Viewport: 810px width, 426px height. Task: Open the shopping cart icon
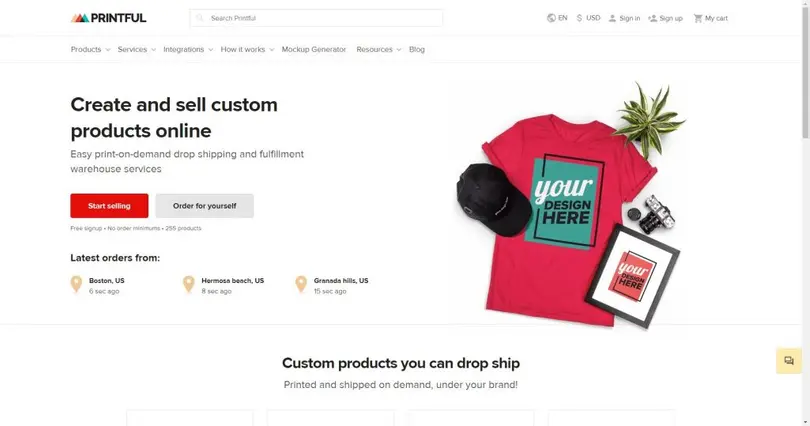[698, 18]
